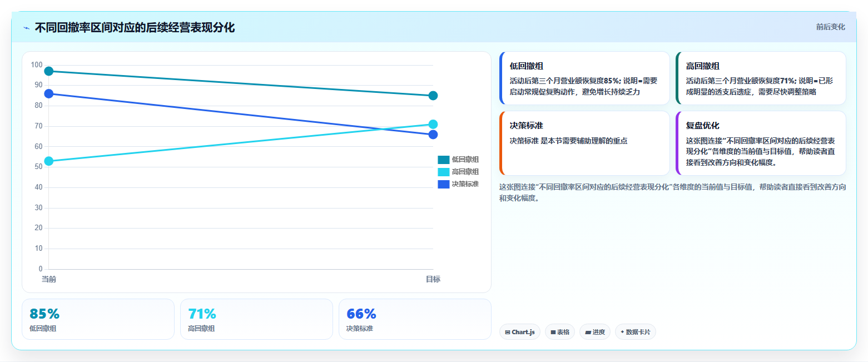This screenshot has width=868, height=362.
Task: Click 决策标准 data point at 目标 (66)
Action: (433, 135)
